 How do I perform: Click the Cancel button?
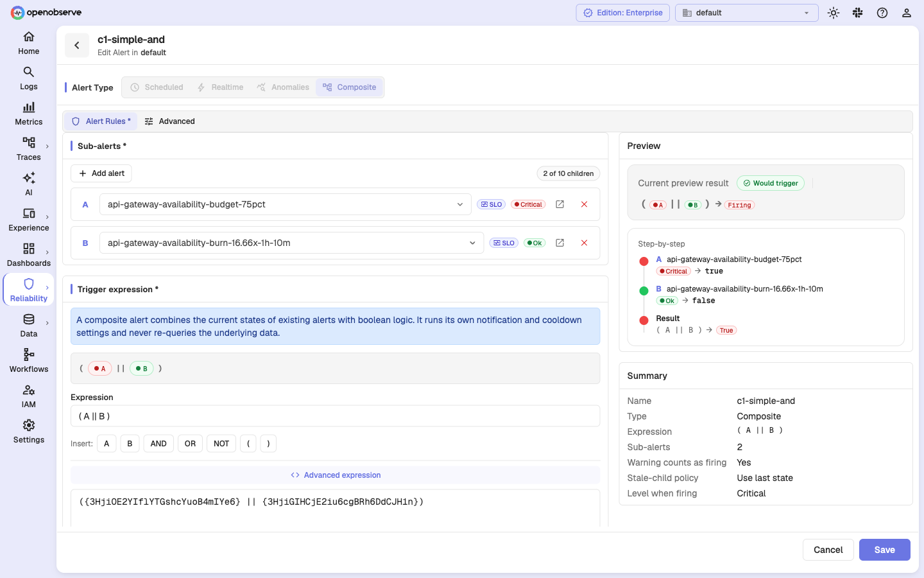click(x=828, y=550)
